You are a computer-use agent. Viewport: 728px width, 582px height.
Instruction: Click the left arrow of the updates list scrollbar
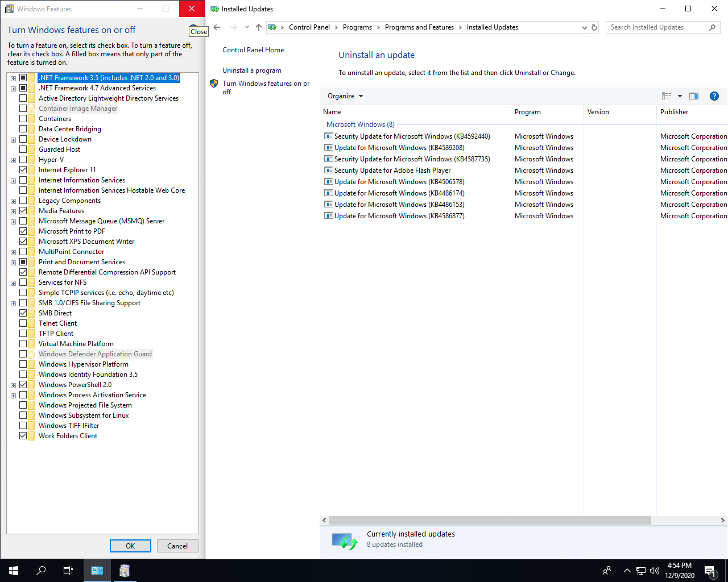click(x=324, y=521)
